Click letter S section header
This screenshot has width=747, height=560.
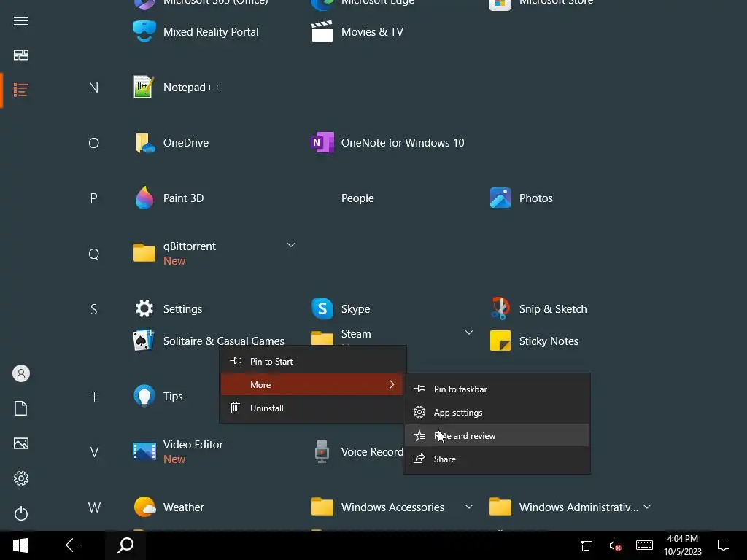[x=93, y=309]
